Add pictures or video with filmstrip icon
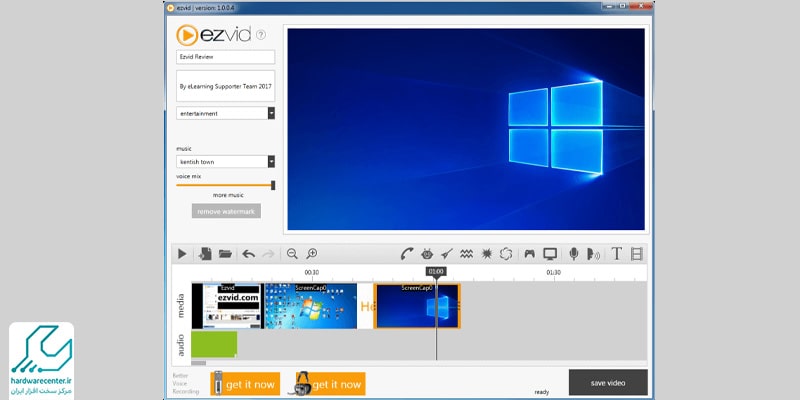The height and width of the screenshot is (400, 800). pyautogui.click(x=637, y=254)
